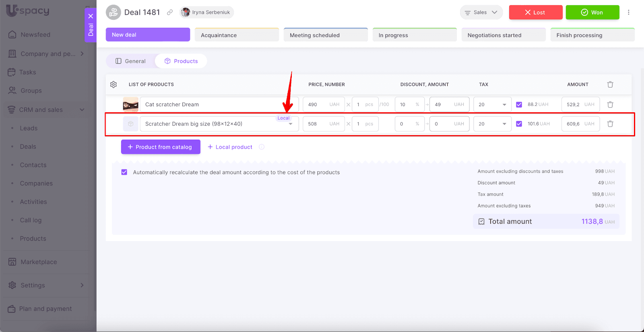Open three-dot more options menu
The height and width of the screenshot is (332, 644).
pyautogui.click(x=628, y=12)
